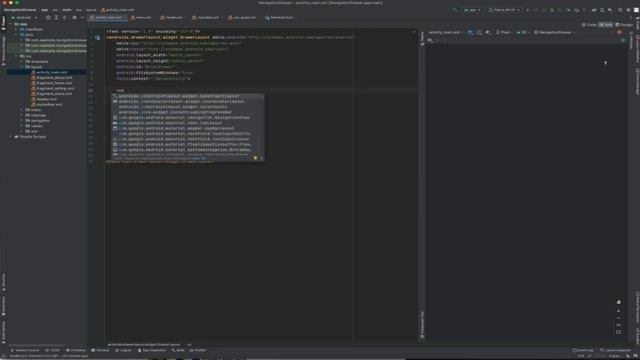Select fragment_about.xml in project tree
The image size is (640, 360).
pyautogui.click(x=51, y=78)
